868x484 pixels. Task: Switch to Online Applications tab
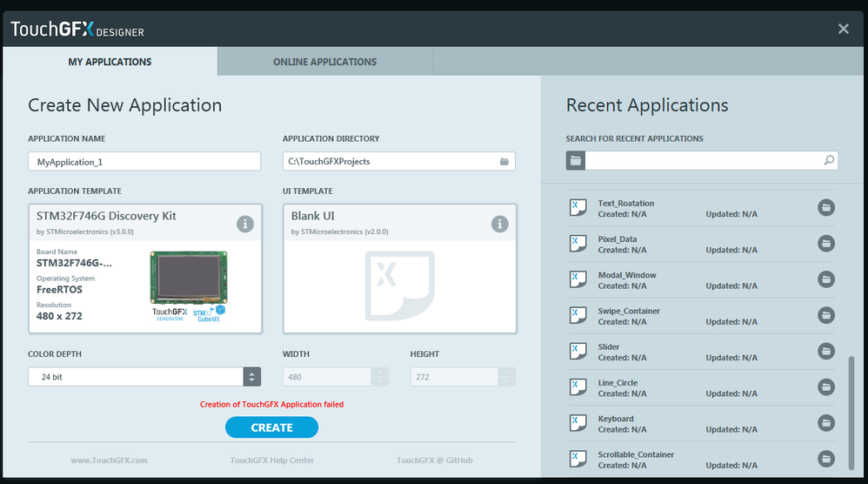325,62
